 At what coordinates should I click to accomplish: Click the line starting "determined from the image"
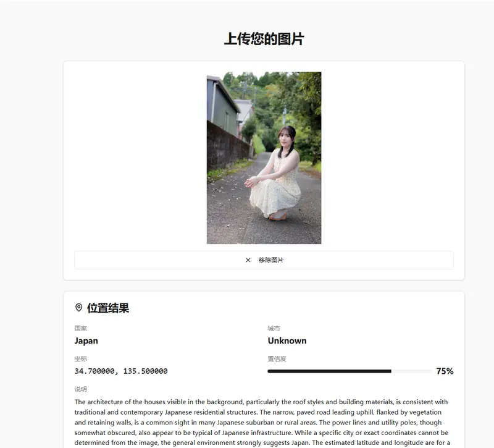(262, 442)
